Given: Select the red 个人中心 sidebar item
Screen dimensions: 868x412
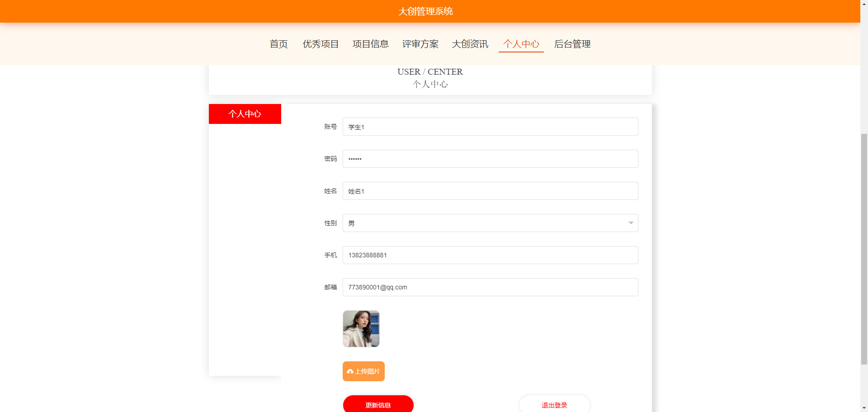Looking at the screenshot, I should click(245, 114).
